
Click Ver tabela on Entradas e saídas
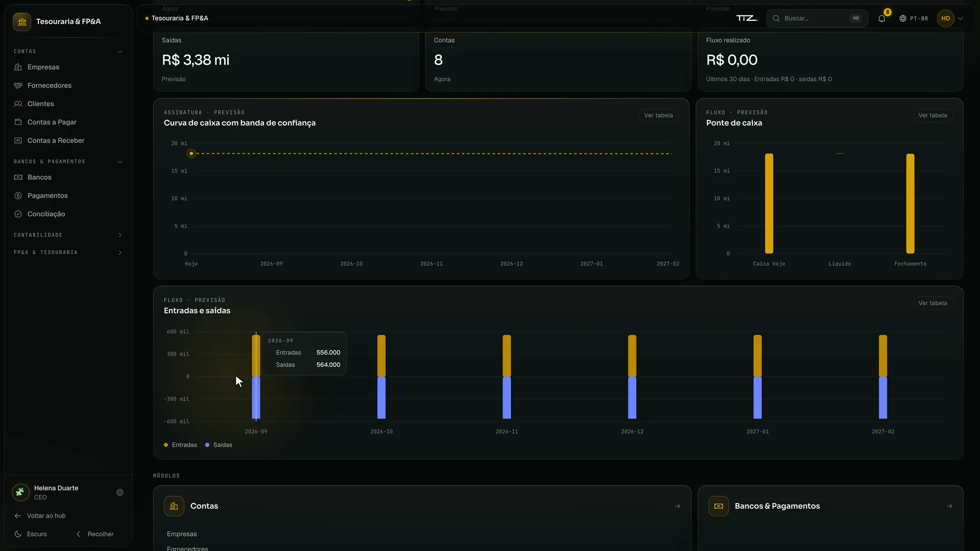pyautogui.click(x=933, y=303)
